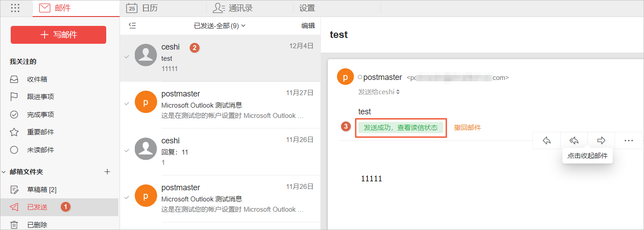Open the 收件箱 inbox folder

[x=37, y=79]
